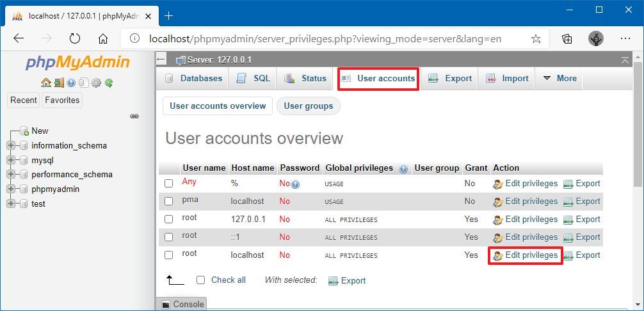This screenshot has height=311, width=644.
Task: Open the User accounts tab
Action: pos(378,78)
